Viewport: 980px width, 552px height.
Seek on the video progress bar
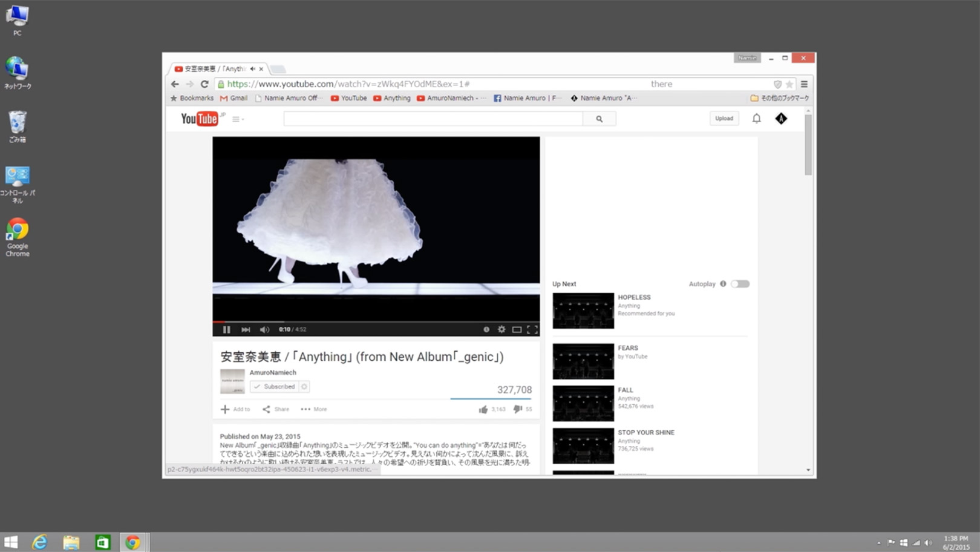point(376,321)
